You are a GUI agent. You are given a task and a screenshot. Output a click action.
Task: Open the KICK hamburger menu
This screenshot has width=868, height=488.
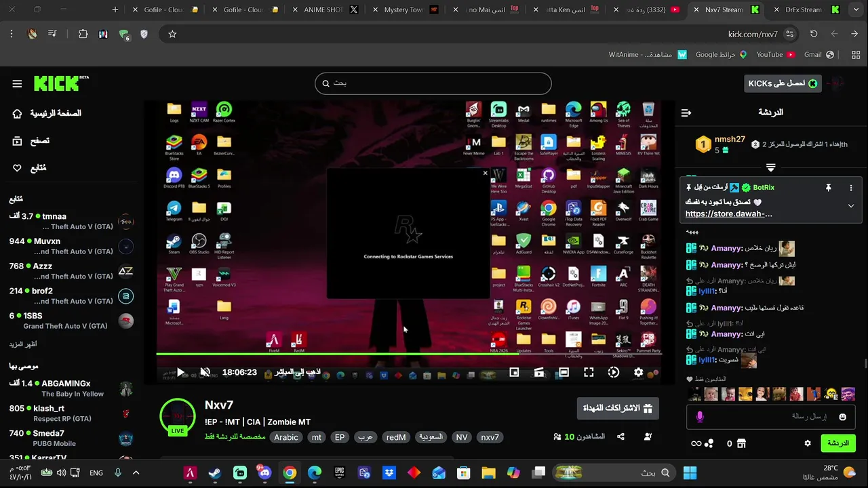[x=17, y=83]
